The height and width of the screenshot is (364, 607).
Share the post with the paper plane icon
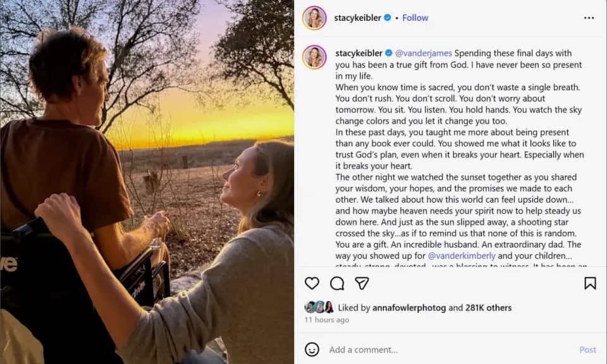point(362,283)
